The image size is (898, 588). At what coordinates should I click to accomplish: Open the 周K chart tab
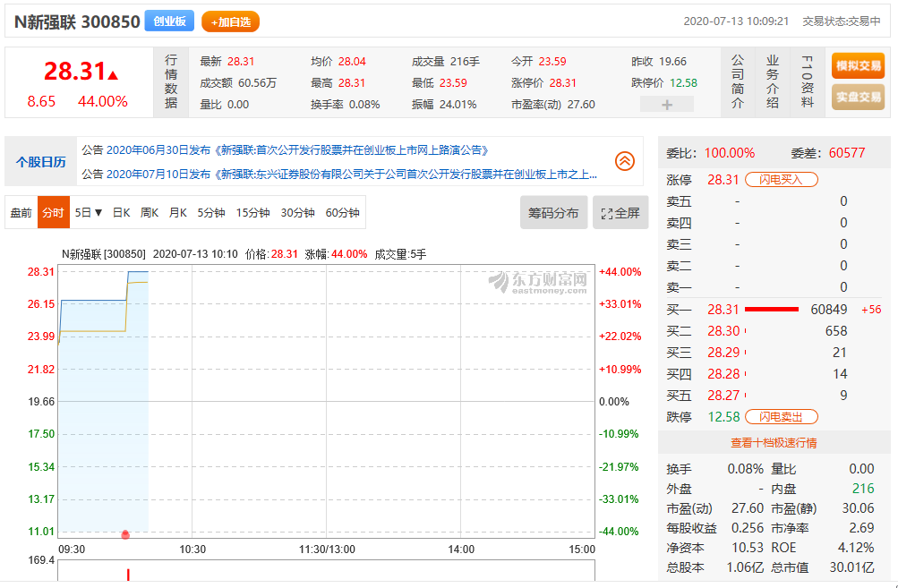click(149, 212)
